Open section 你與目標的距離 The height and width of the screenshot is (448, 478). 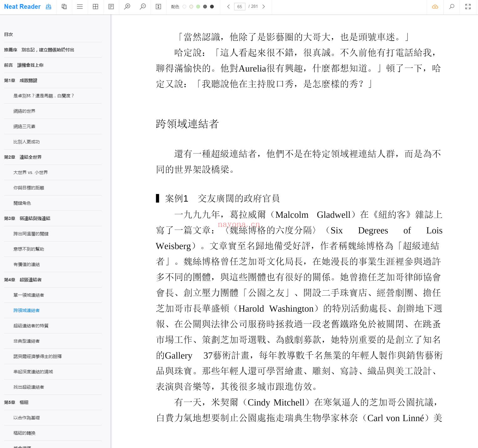point(29,188)
